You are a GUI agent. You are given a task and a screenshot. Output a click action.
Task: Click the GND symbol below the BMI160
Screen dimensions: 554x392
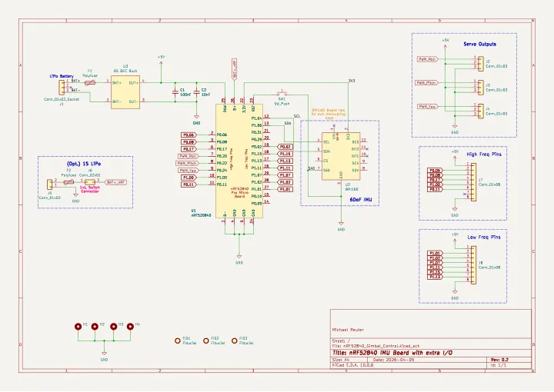pos(341,224)
